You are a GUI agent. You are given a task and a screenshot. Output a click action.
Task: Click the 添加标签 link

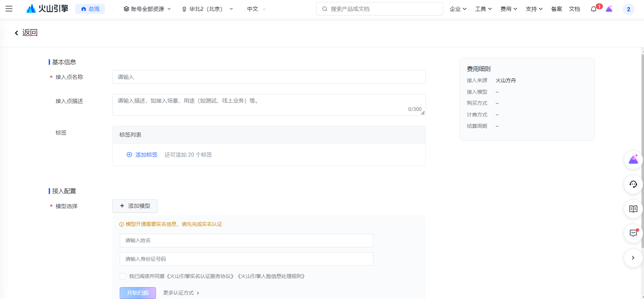point(146,155)
